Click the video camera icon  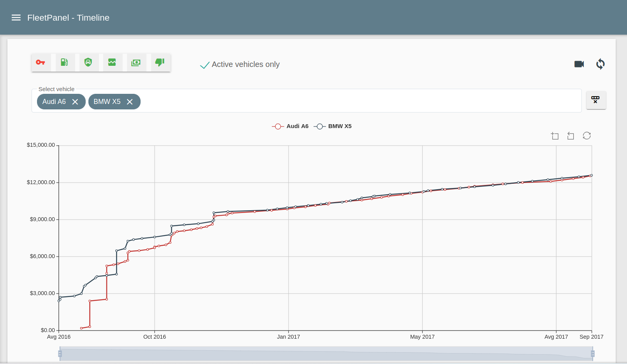pyautogui.click(x=579, y=64)
